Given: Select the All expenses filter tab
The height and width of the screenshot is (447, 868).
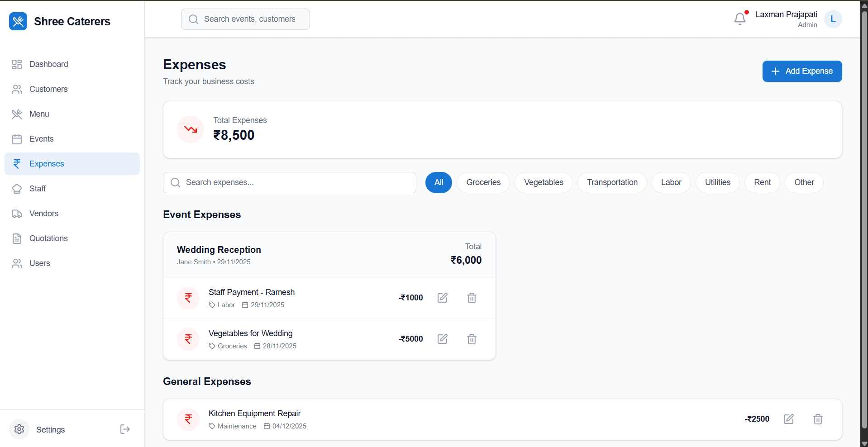Looking at the screenshot, I should tap(438, 182).
